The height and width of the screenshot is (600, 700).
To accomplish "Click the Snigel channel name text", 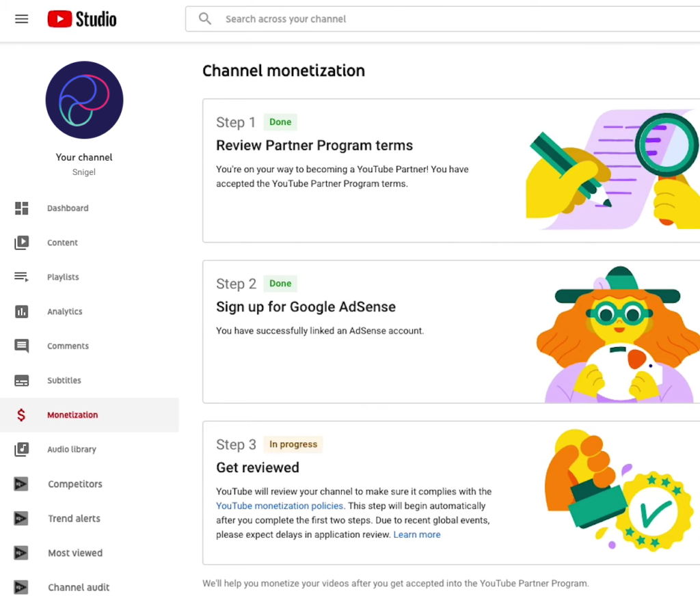I will 84,172.
